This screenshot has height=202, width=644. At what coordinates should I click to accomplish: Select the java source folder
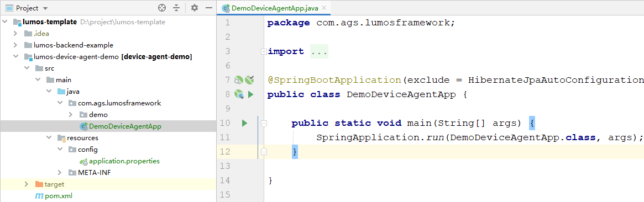73,92
